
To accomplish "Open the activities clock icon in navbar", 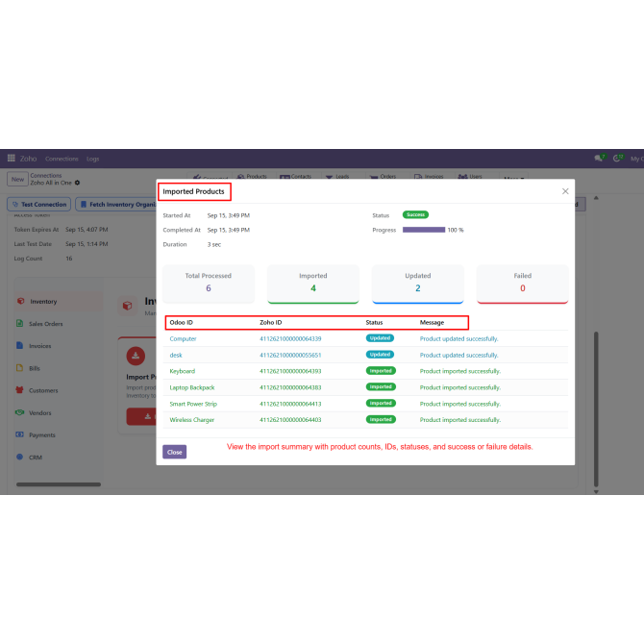I will click(x=617, y=159).
